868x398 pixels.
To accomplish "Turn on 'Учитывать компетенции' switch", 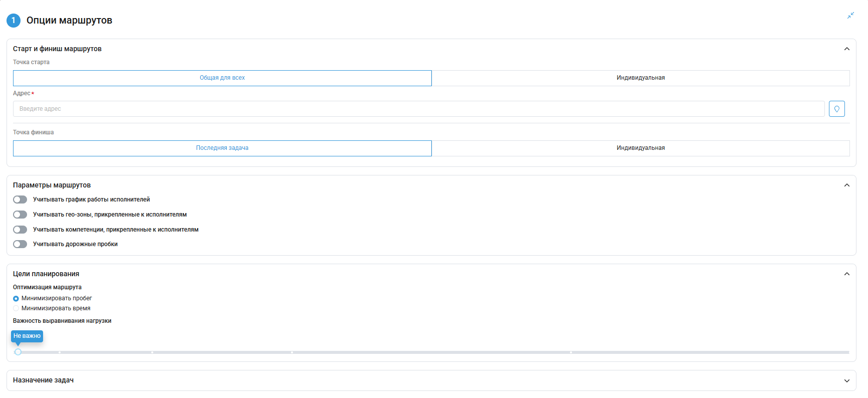I will pos(20,230).
